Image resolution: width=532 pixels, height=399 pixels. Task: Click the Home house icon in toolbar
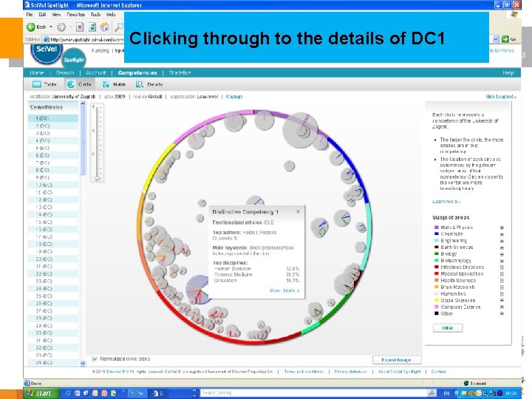pos(105,27)
